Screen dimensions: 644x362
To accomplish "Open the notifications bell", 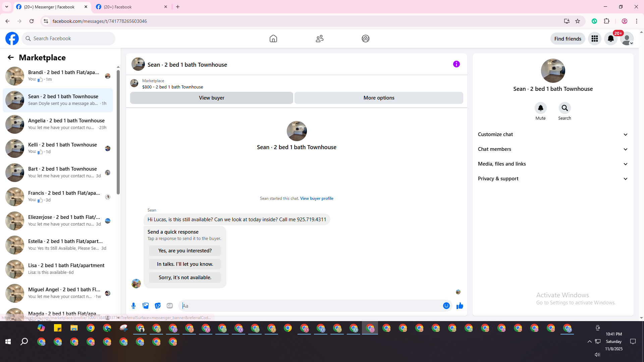I will coord(610,39).
